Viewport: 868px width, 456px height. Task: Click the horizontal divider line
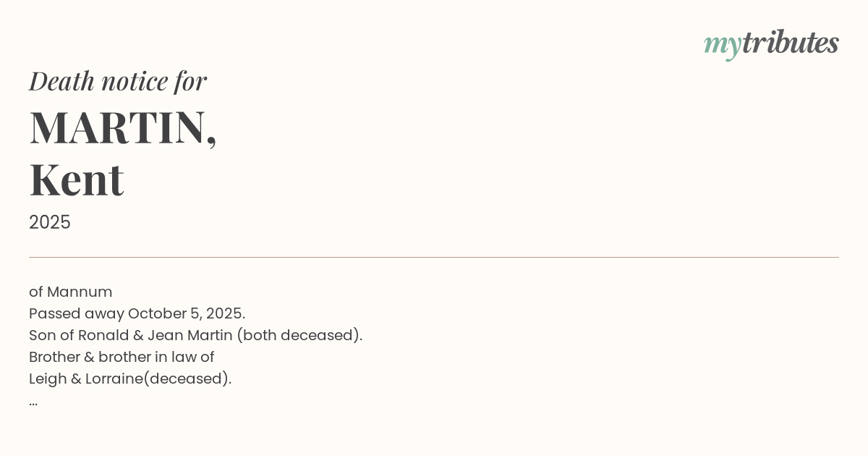(x=434, y=257)
